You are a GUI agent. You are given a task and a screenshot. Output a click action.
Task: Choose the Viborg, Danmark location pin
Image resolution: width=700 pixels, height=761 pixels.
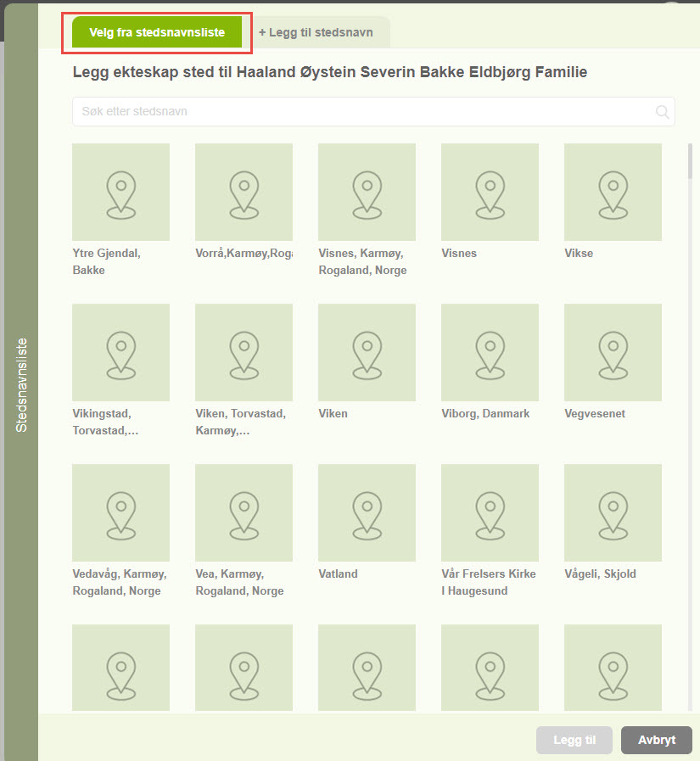490,352
